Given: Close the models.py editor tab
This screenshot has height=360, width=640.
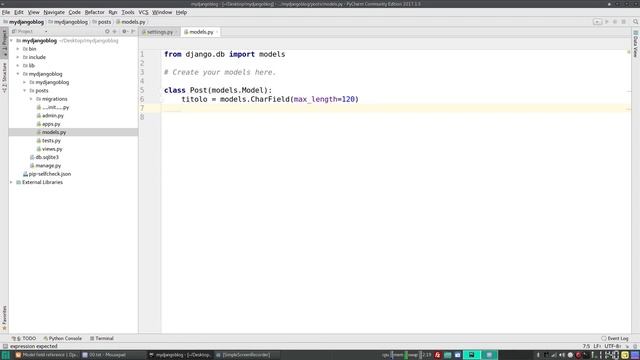Looking at the screenshot, I should click(x=217, y=32).
